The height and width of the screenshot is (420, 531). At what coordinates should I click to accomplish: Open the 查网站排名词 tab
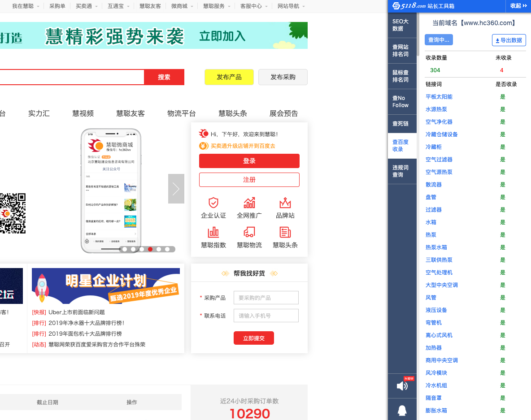click(x=402, y=51)
